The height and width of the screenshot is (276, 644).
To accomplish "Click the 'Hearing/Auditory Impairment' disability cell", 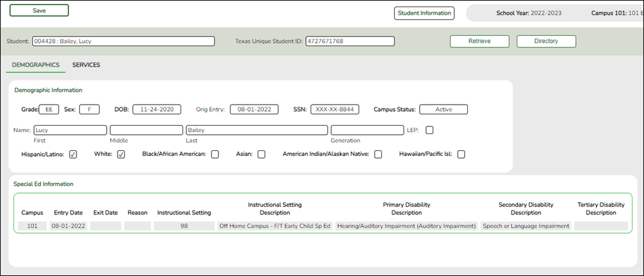I will pos(407,226).
